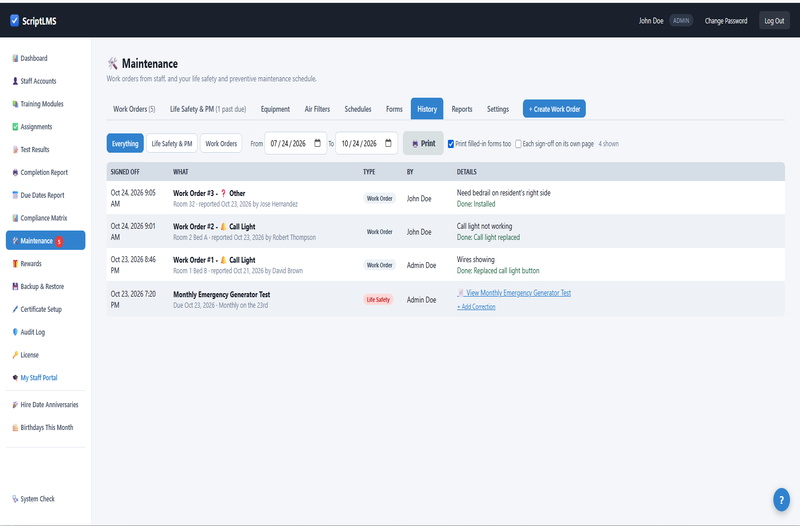Click the Maintenance tools icon in sidebar

15,241
